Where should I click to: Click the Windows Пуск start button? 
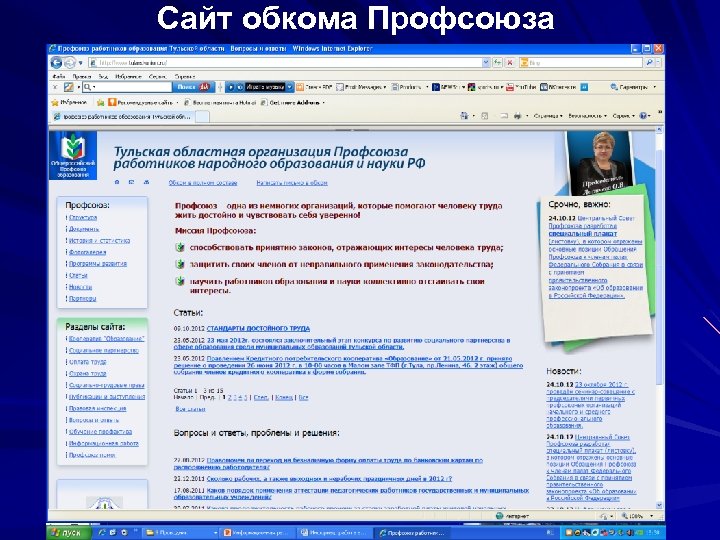(x=67, y=533)
